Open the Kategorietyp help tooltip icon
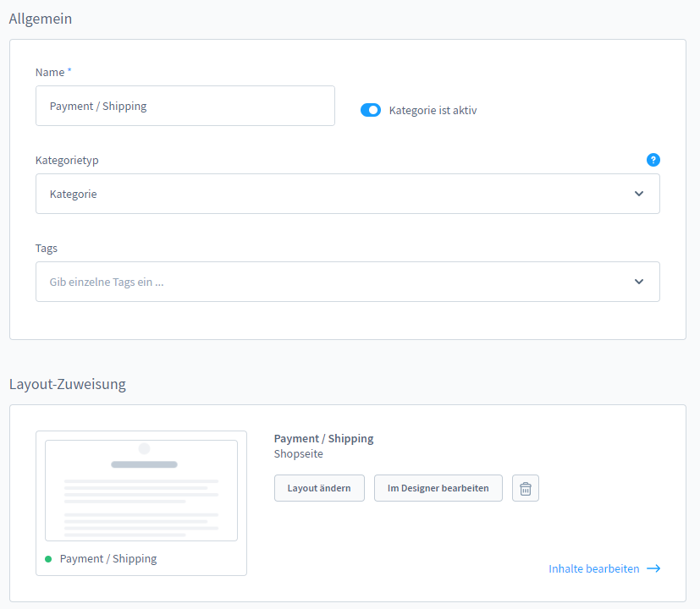This screenshot has height=609, width=700. pyautogui.click(x=653, y=160)
